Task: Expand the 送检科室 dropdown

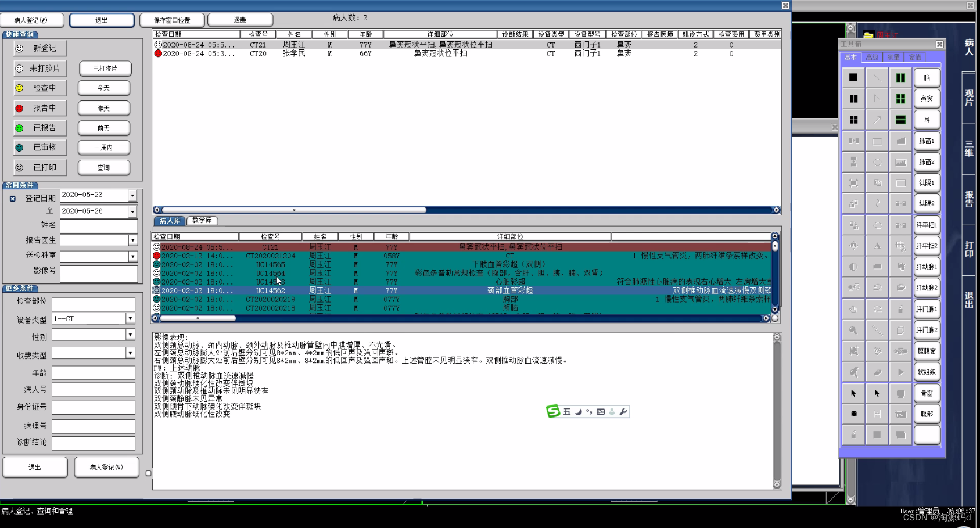Action: [132, 256]
